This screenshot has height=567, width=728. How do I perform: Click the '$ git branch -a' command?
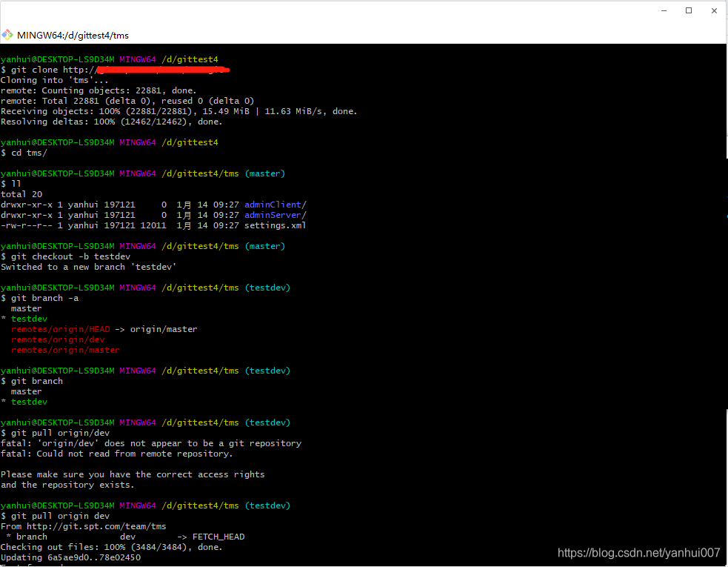(x=40, y=298)
